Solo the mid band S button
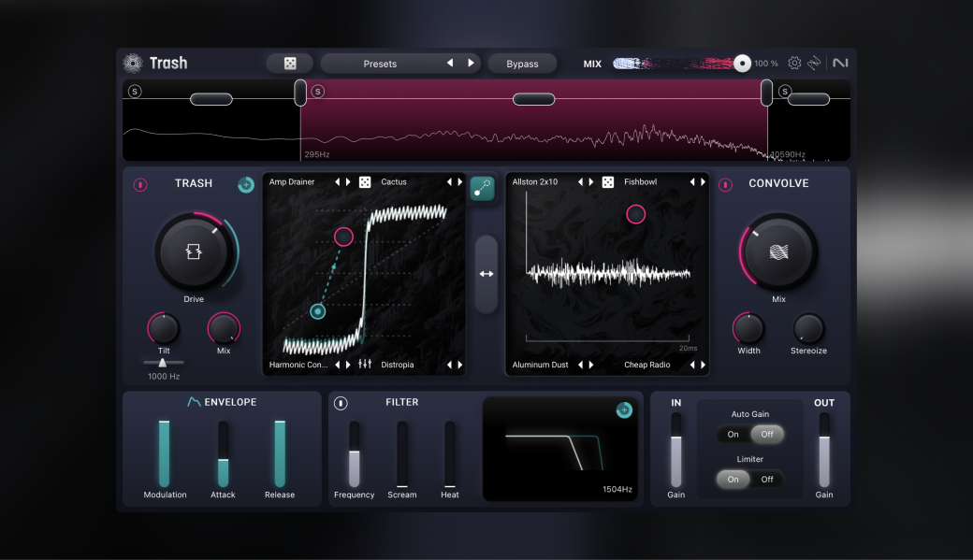Viewport: 973px width, 560px height. pos(318,92)
